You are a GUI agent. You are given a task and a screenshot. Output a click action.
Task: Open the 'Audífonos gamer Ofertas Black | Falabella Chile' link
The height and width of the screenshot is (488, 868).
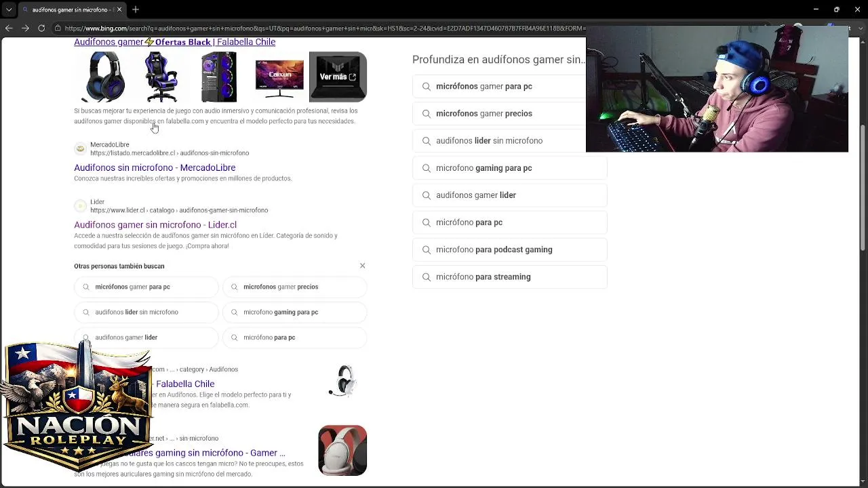click(x=174, y=42)
